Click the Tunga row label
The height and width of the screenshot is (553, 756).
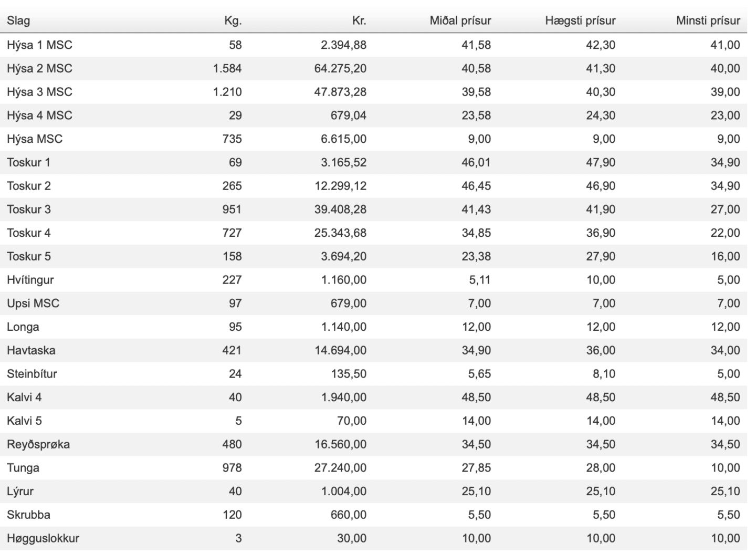pos(23,468)
